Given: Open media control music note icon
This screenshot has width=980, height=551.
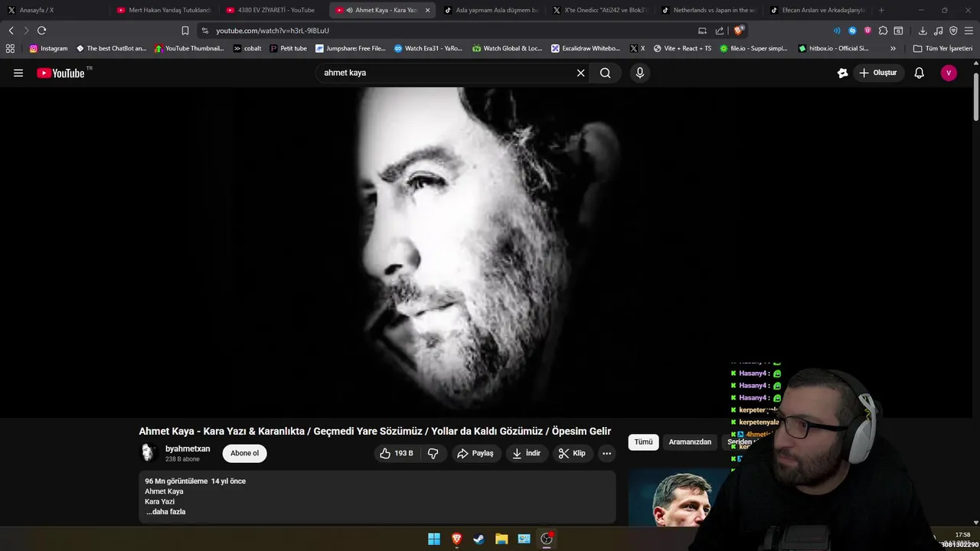Looking at the screenshot, I should click(938, 31).
